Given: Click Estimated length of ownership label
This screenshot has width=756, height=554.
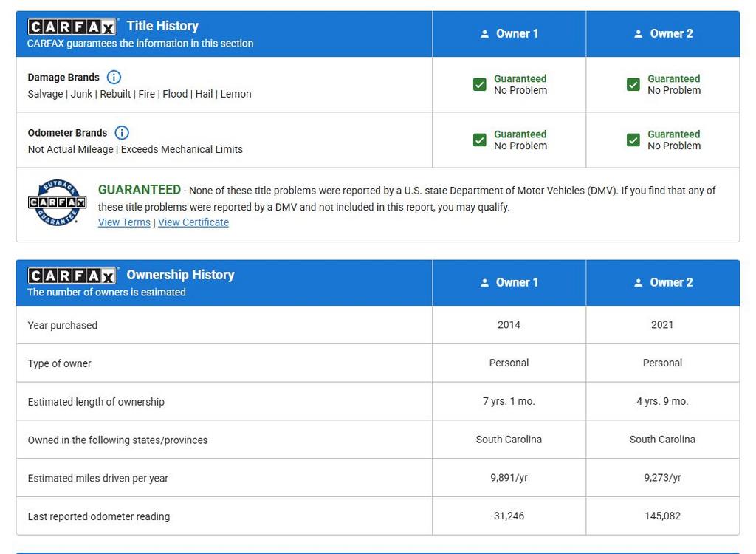Looking at the screenshot, I should (96, 402).
